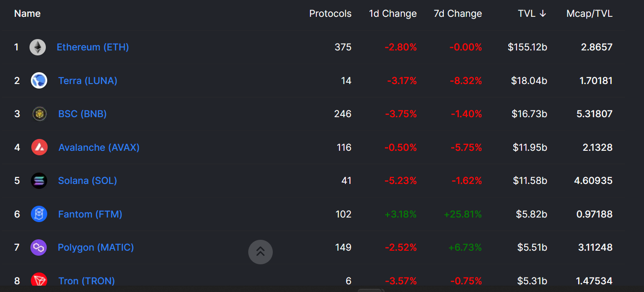Go to the Fantom (FTM) page
The width and height of the screenshot is (644, 292).
click(90, 214)
